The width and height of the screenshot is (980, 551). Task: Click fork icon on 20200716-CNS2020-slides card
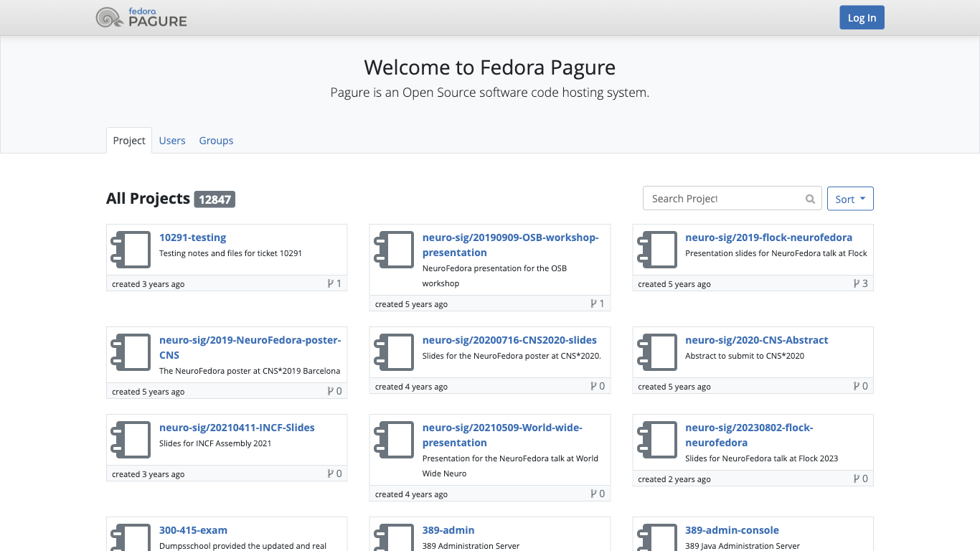point(593,386)
